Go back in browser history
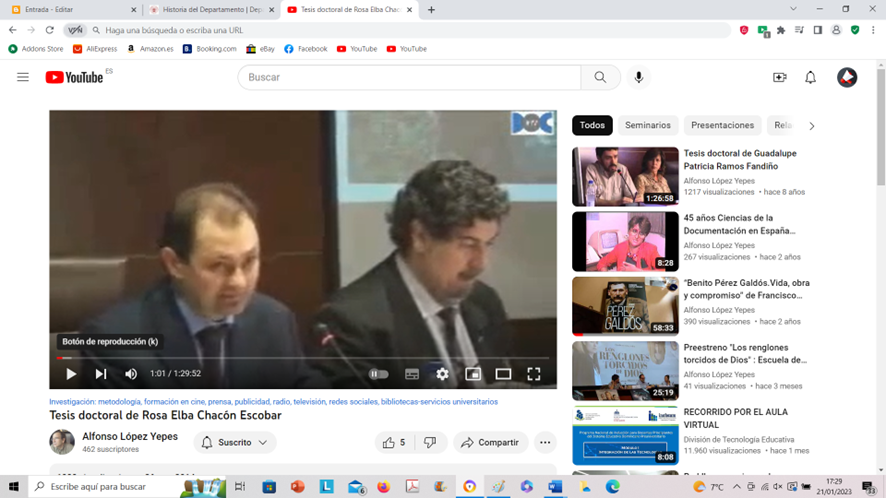886x498 pixels. click(12, 30)
